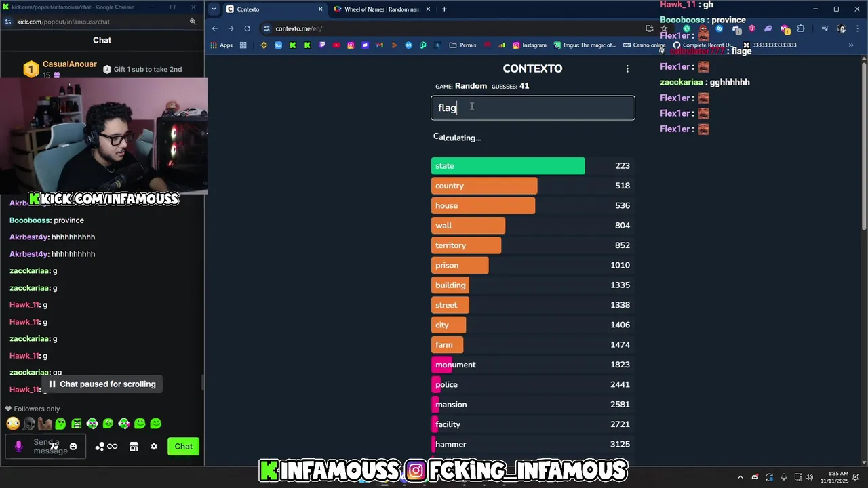Click the search magnifier in Kick popout window

point(193,22)
